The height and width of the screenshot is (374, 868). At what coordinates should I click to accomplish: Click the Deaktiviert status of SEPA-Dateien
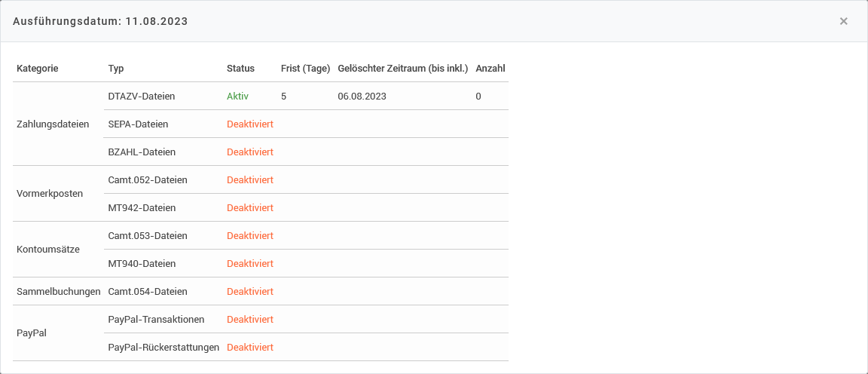pos(249,124)
